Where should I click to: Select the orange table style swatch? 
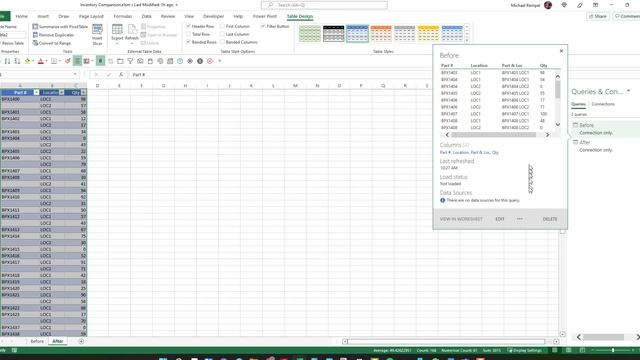381,33
